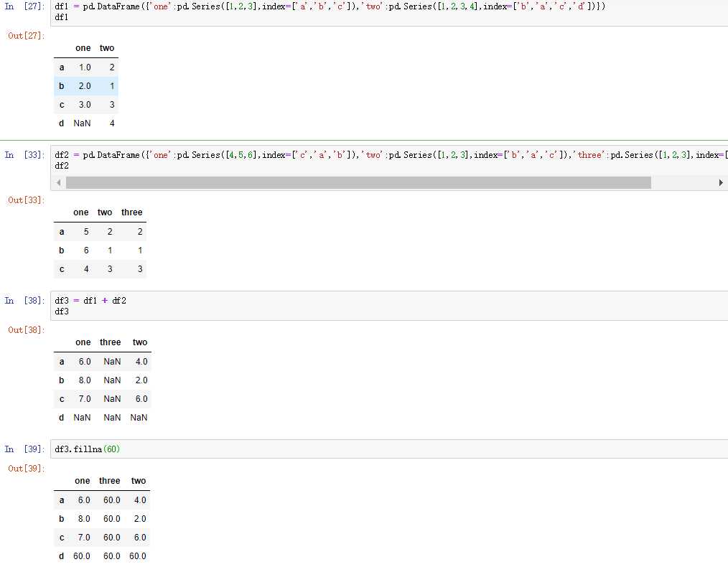Click the 'three' column header in Out[38] table
Viewport: 728px width, 567px height.
(x=110, y=342)
